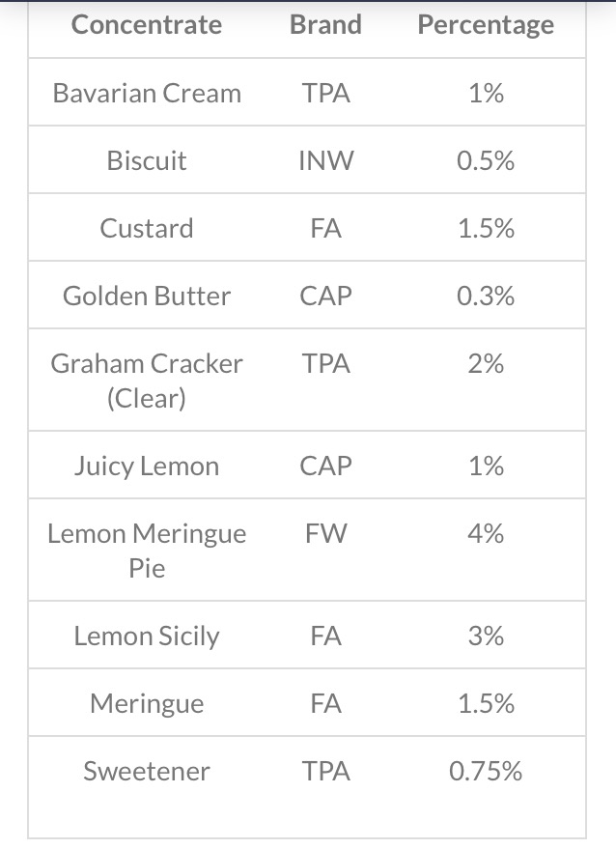Click the Concentrate column header
This screenshot has width=616, height=849.
pyautogui.click(x=148, y=25)
